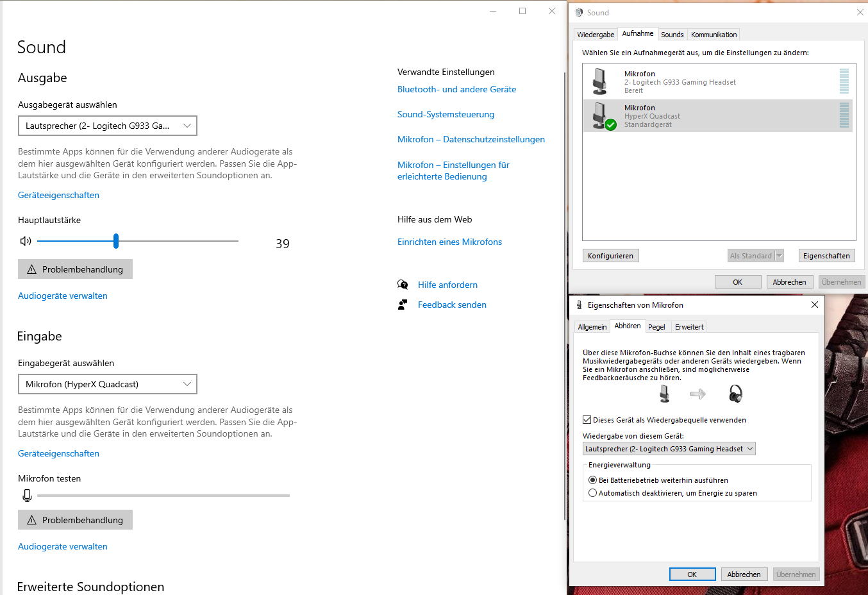Click the Logitech G933 microphone device icon
Image resolution: width=868 pixels, height=595 pixels.
[x=600, y=81]
